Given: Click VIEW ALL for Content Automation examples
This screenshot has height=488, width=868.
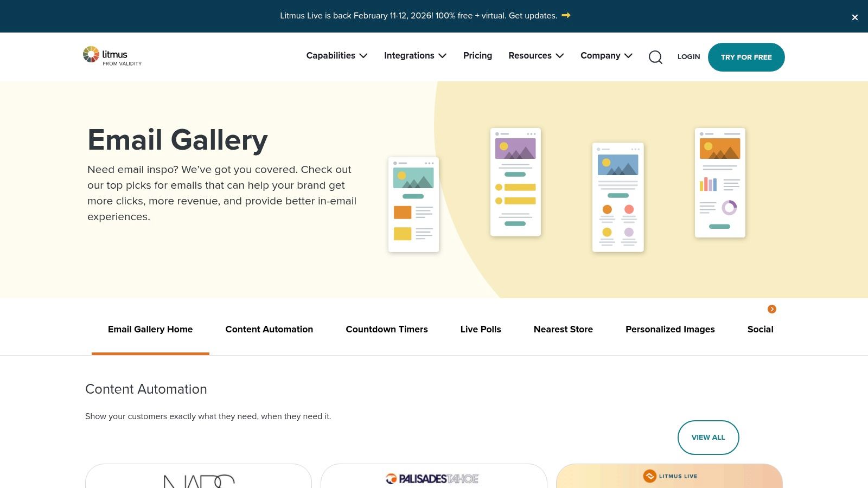Looking at the screenshot, I should pyautogui.click(x=708, y=437).
